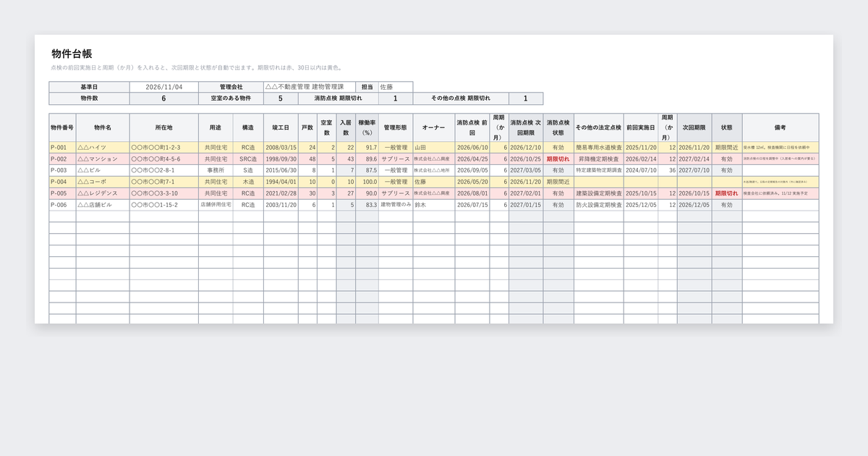Click occupancy rate 91.7

(367, 147)
